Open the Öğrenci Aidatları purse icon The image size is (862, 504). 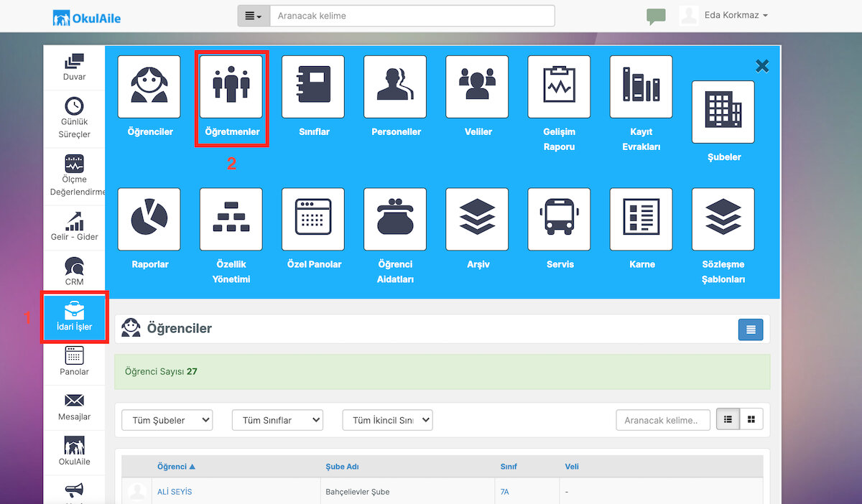tap(395, 220)
